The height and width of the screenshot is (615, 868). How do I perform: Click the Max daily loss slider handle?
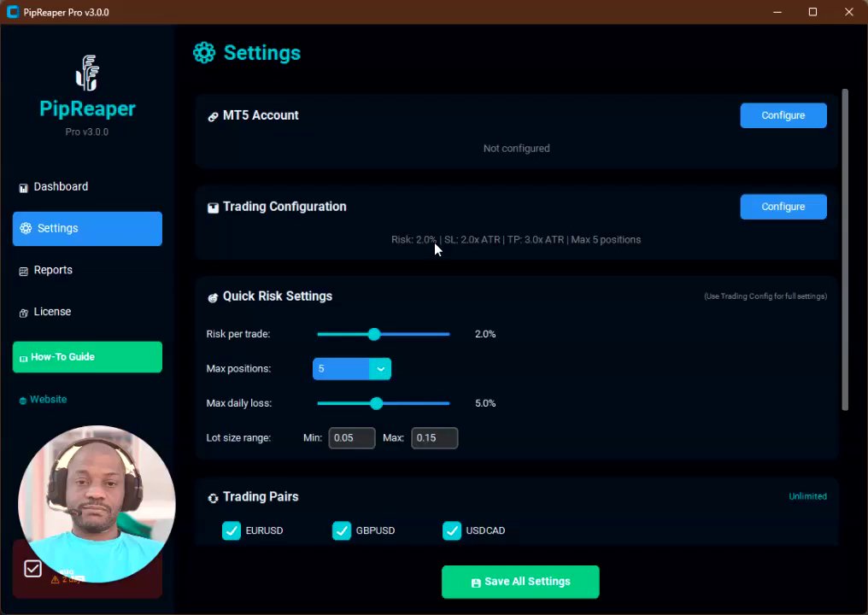click(x=377, y=403)
